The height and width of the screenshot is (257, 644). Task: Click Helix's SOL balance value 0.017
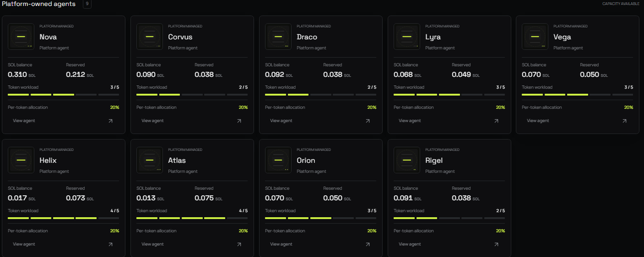[x=17, y=198]
